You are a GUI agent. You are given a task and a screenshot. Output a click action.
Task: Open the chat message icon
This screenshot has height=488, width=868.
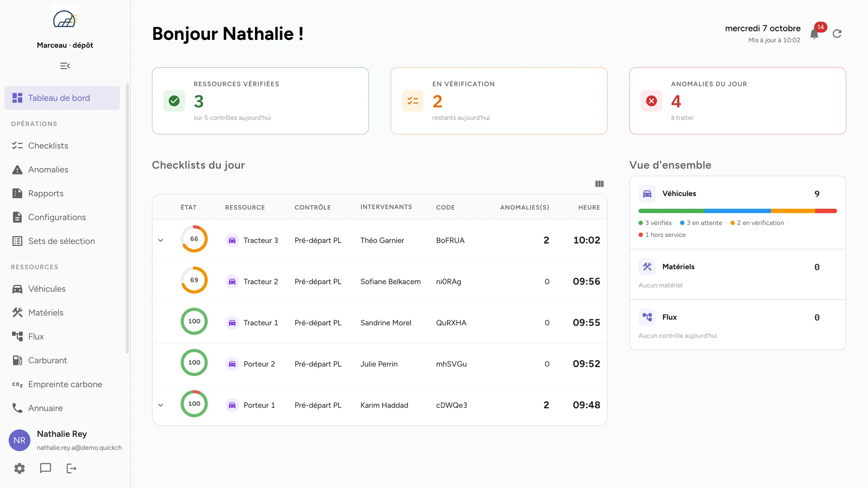tap(45, 468)
